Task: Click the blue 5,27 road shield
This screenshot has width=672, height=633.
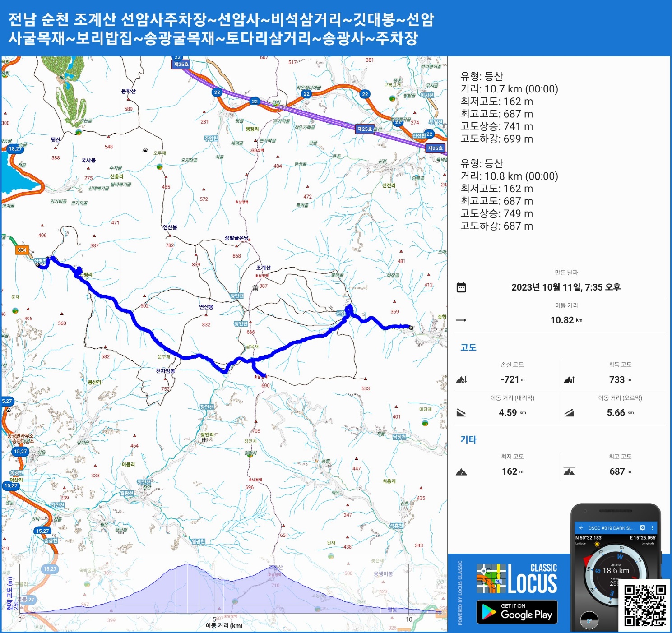Action: 7,401
